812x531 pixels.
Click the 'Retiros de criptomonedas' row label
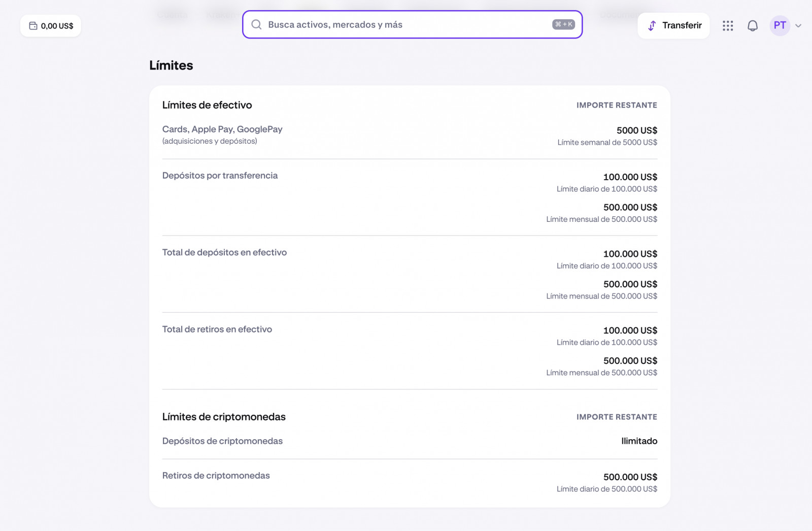[x=216, y=476]
